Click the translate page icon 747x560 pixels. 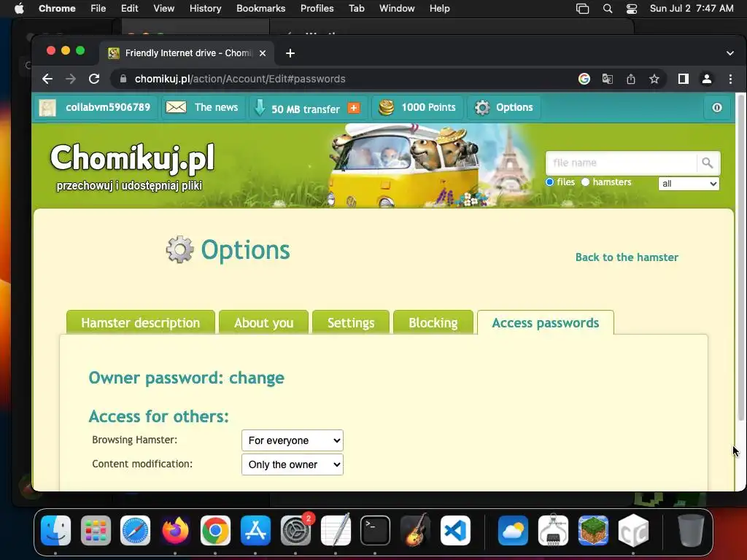tap(608, 79)
